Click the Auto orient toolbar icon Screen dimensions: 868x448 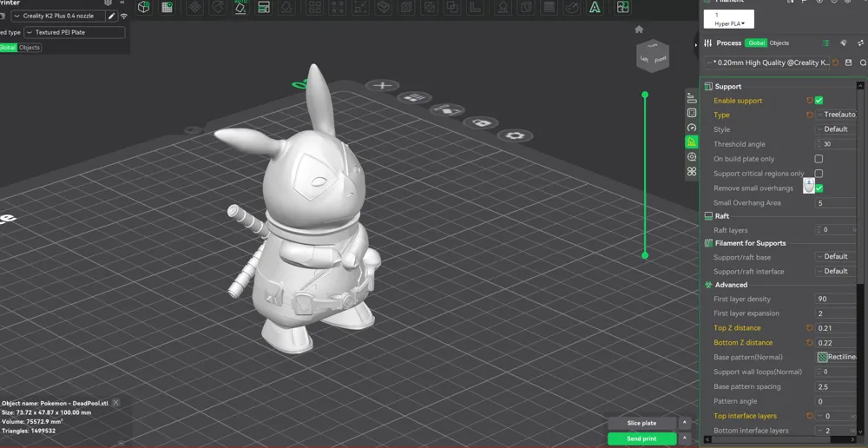240,7
